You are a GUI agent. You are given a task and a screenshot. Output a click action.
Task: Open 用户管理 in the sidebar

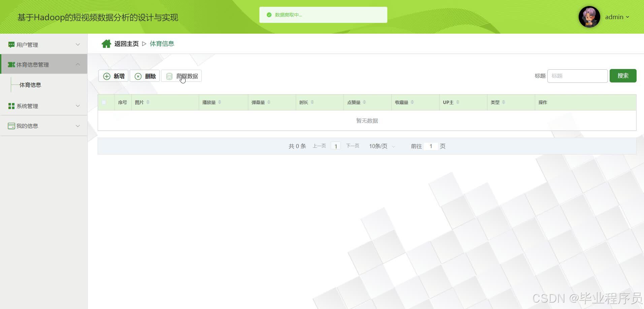[44, 44]
